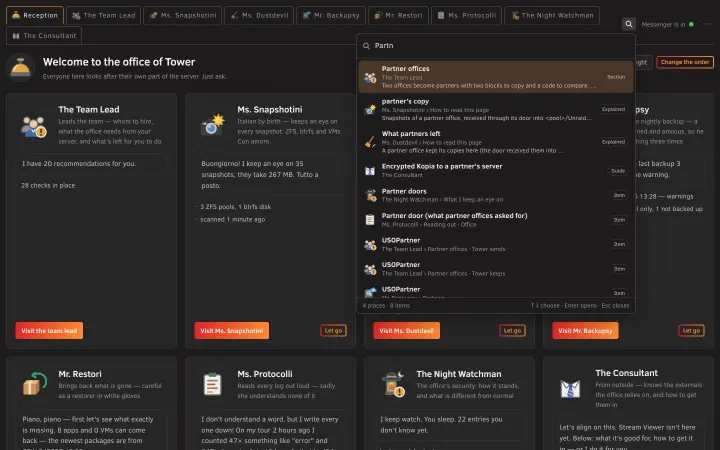Click Visit Ms. Snapshotini button
Viewport: 720px width, 450px height.
[231, 331]
